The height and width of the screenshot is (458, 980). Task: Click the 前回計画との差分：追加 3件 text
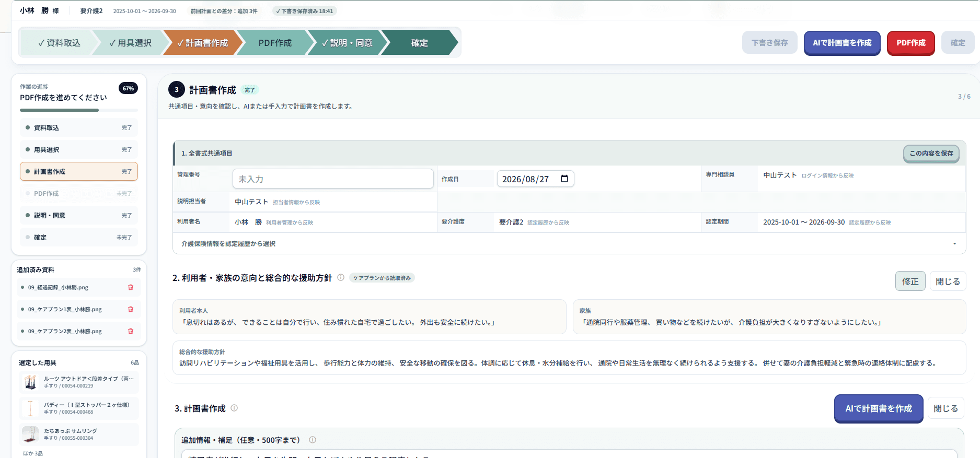(x=224, y=11)
